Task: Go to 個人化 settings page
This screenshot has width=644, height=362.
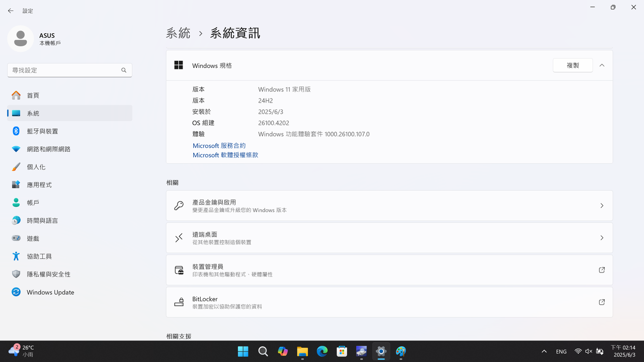Action: [x=70, y=167]
